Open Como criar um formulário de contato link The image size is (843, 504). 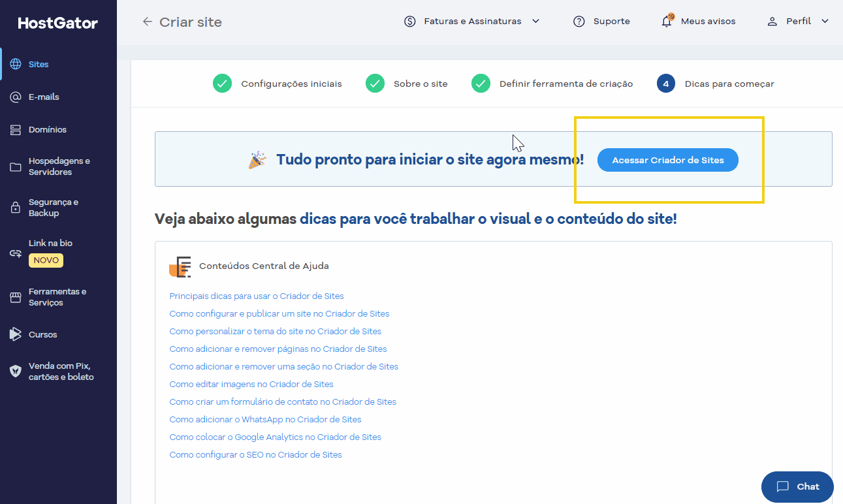283,402
